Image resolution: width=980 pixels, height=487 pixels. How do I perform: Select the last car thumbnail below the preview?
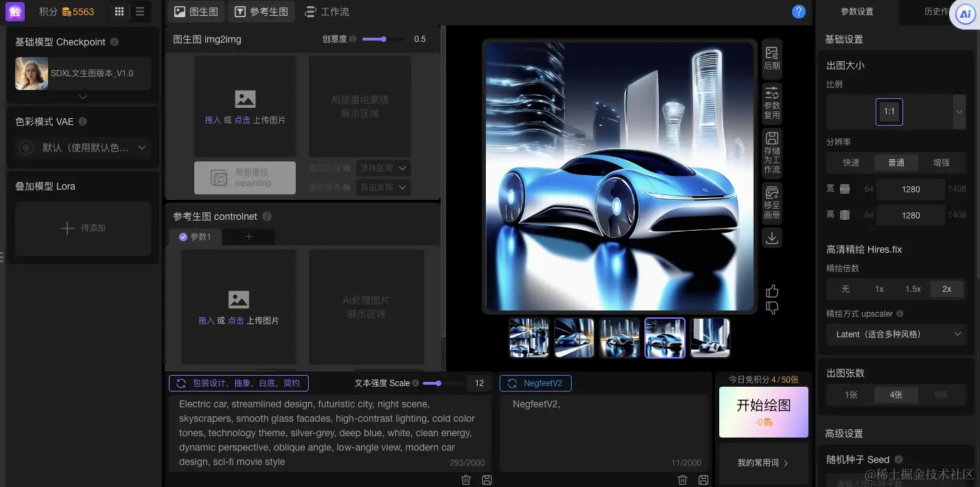[710, 337]
